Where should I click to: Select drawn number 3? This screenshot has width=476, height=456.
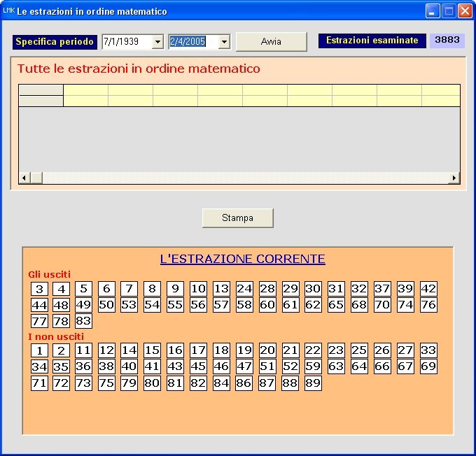(39, 289)
